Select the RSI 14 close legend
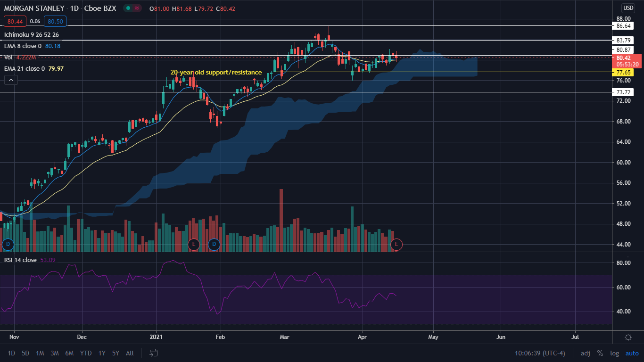 (x=20, y=260)
